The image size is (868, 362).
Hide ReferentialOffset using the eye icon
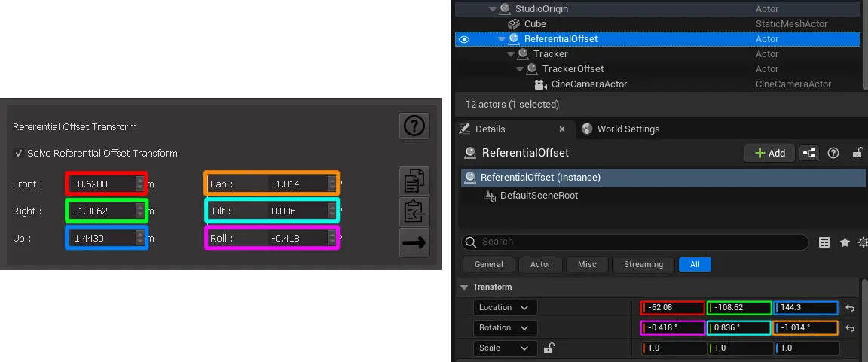[464, 39]
